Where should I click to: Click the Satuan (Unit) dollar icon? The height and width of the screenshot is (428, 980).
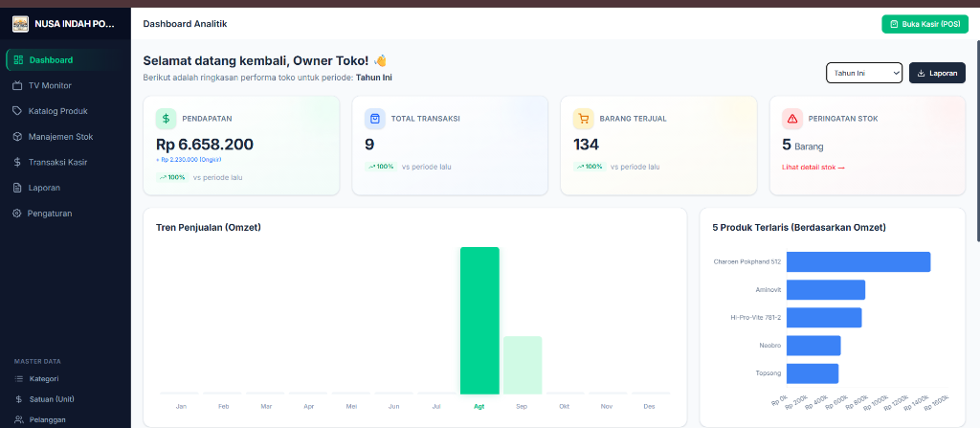pos(19,399)
